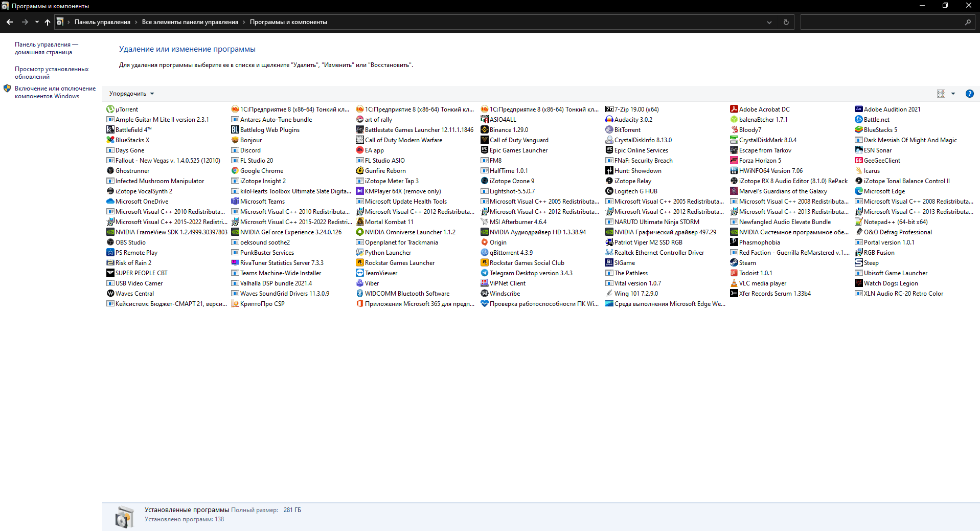Click the Logitech G HUB icon
This screenshot has height=531, width=980.
pos(609,191)
